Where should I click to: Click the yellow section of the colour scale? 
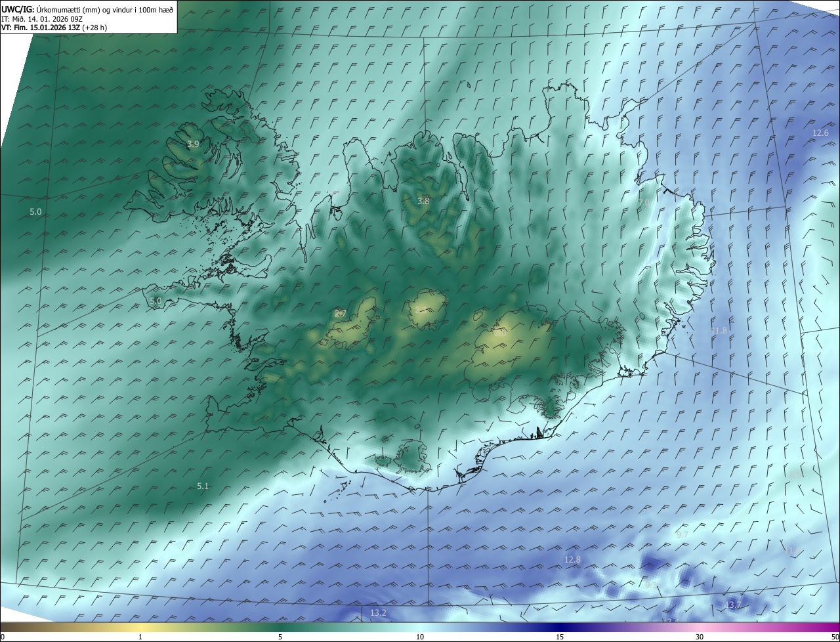tap(140, 627)
